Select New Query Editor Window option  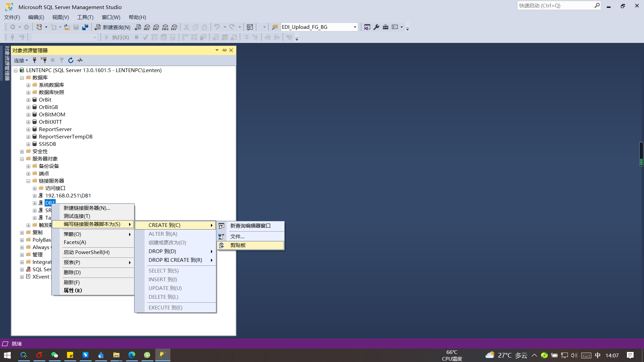251,226
